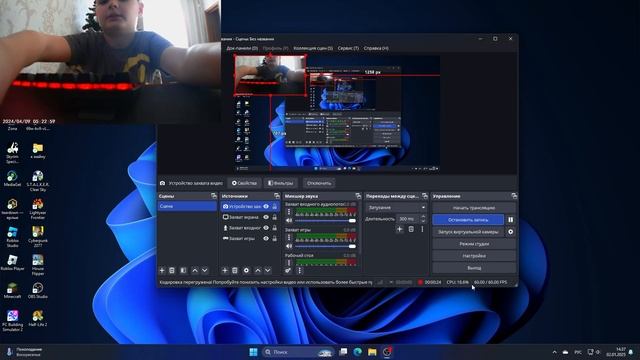This screenshot has width=640, height=360.
Task: Undock the Scene Transitions panel
Action: point(424,196)
